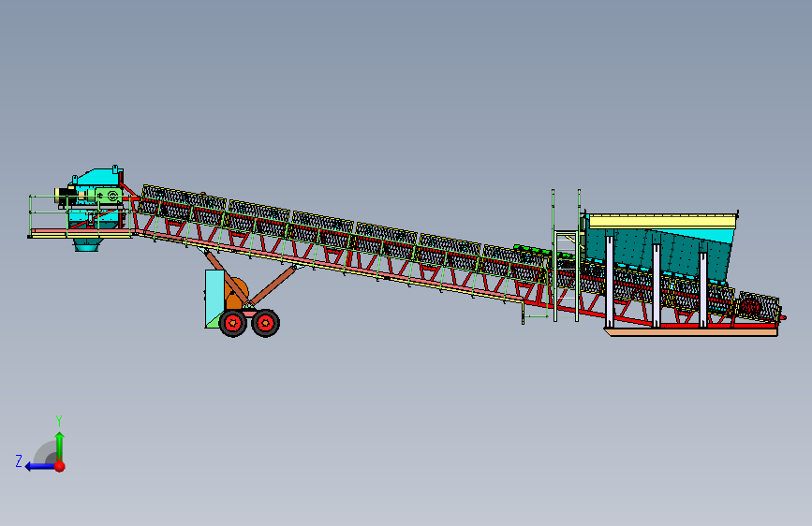Select the right red wheel of the undercarriage
The height and width of the screenshot is (526, 812).
(x=266, y=323)
